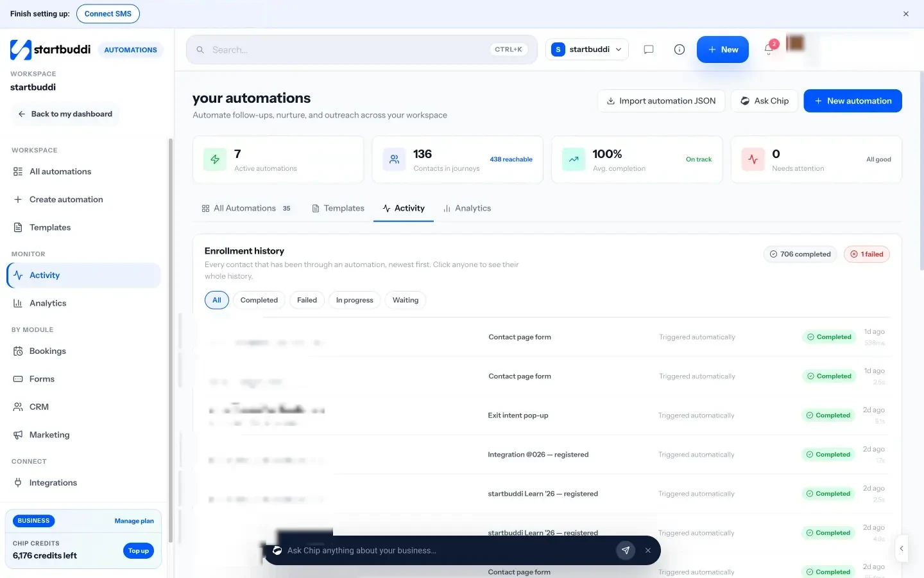
Task: Click the startbuddi logo
Action: pos(51,49)
